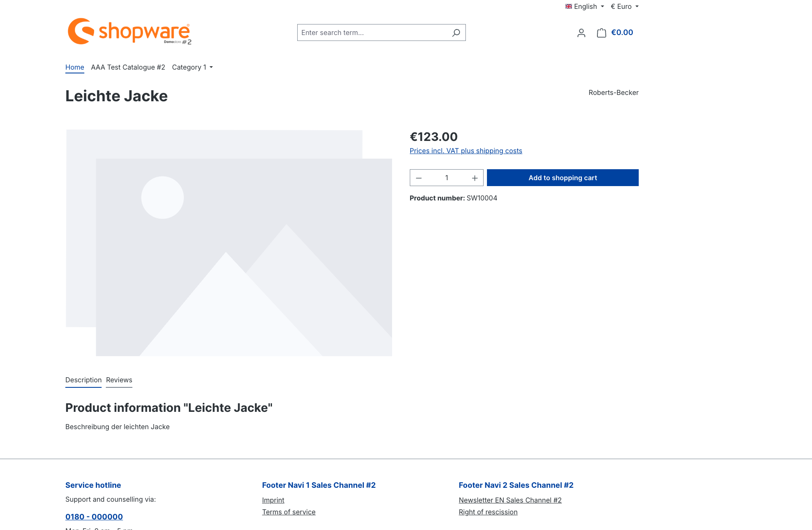
Task: Focus the search term input field
Action: [373, 32]
